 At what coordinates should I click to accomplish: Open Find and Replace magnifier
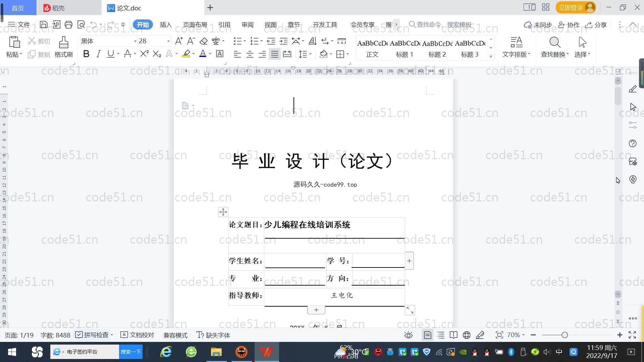[x=555, y=43]
